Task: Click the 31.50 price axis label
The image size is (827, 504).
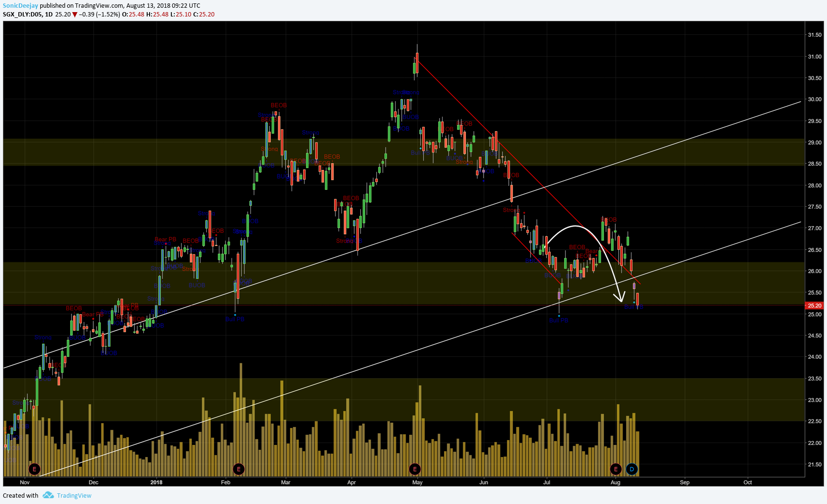Action: point(814,35)
